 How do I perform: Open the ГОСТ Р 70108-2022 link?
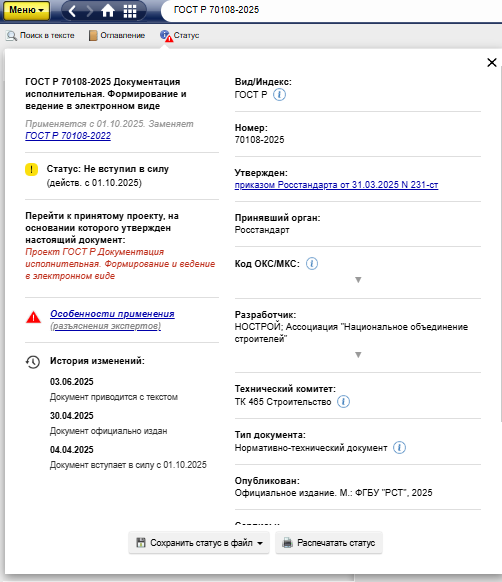68,136
